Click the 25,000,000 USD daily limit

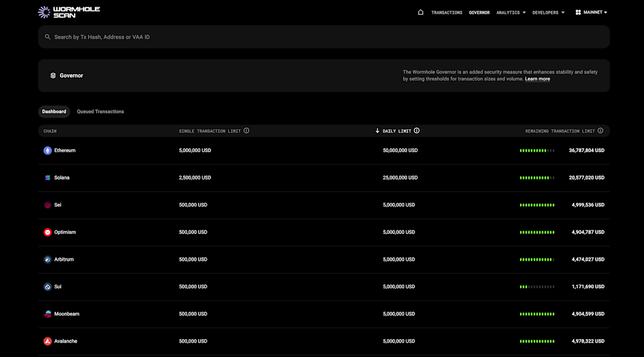(400, 178)
